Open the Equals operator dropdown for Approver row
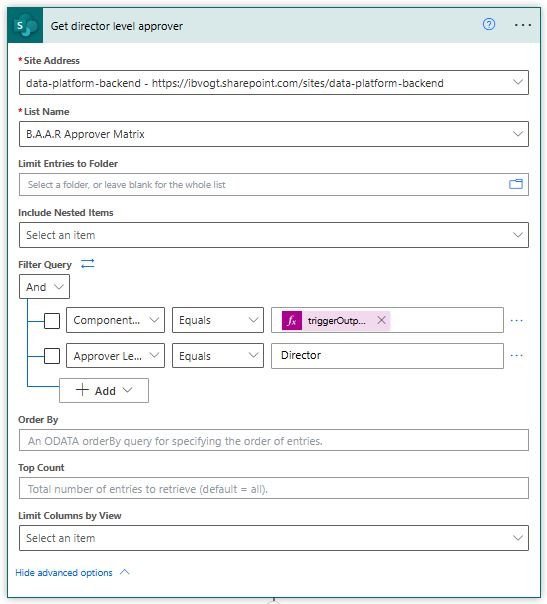 pyautogui.click(x=218, y=356)
